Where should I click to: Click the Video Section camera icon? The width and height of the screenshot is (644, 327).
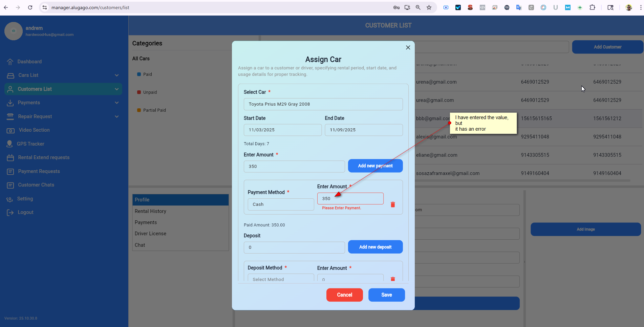tap(10, 130)
